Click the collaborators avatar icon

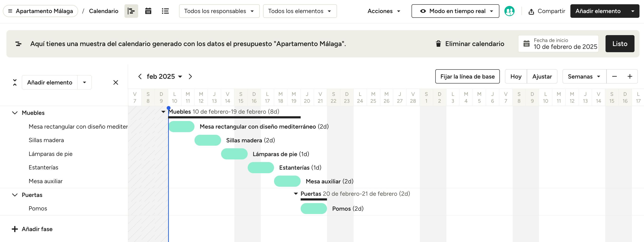(x=509, y=11)
